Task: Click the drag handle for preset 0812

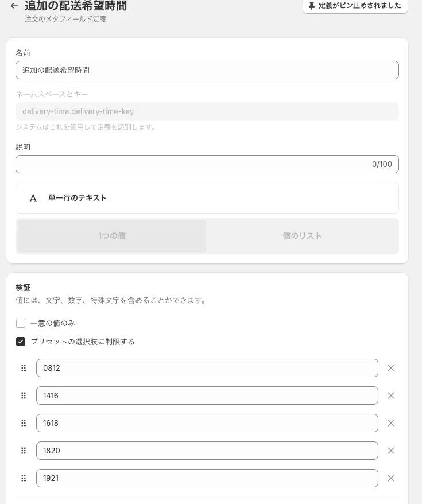Action: 24,368
